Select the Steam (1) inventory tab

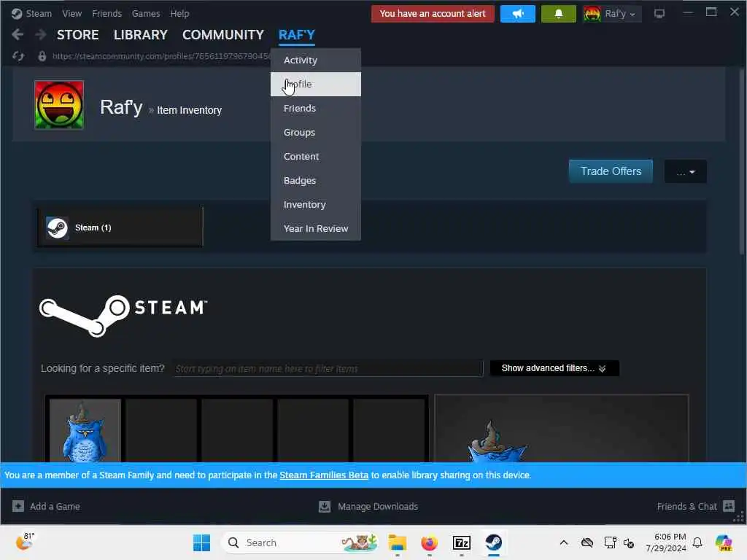pos(120,227)
